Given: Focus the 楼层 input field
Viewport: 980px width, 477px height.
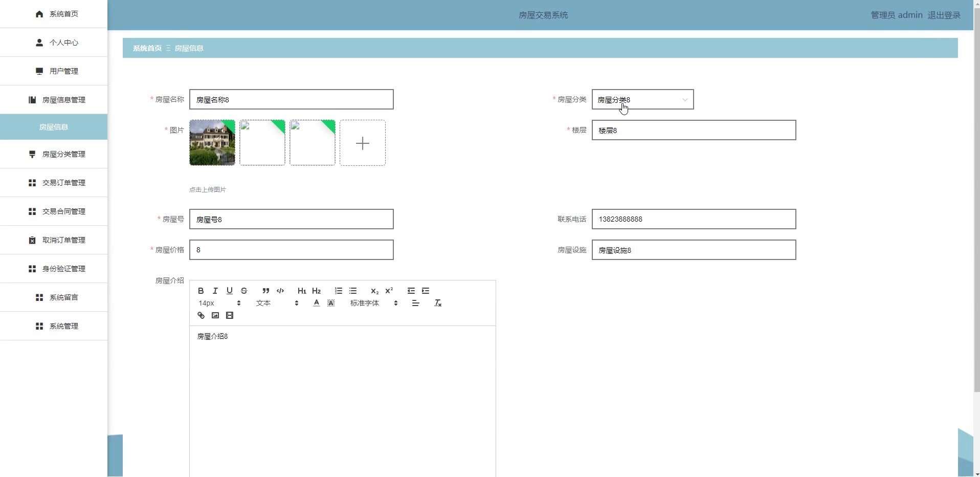Looking at the screenshot, I should (x=694, y=130).
